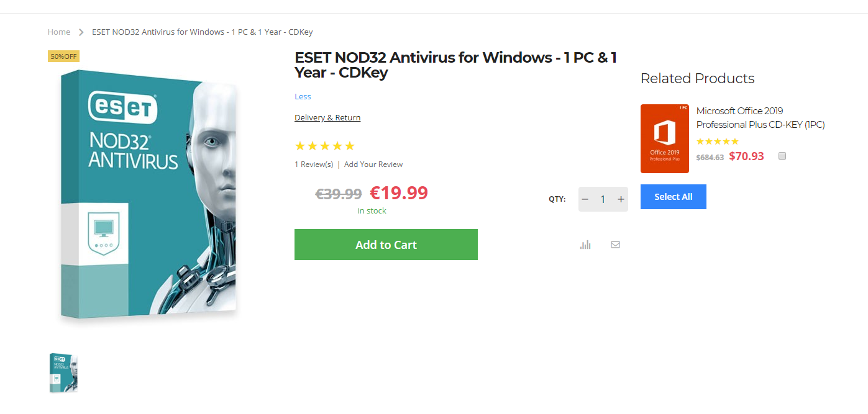Open the Delivery & Return link
868x414 pixels.
(x=327, y=117)
